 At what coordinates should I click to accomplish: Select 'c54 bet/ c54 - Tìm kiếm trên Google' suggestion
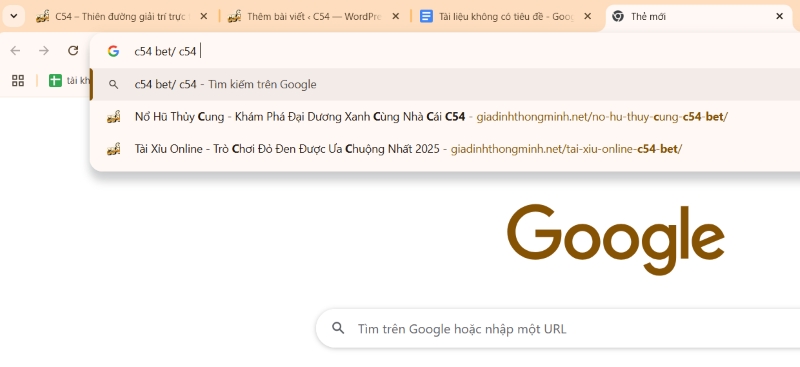(445, 84)
